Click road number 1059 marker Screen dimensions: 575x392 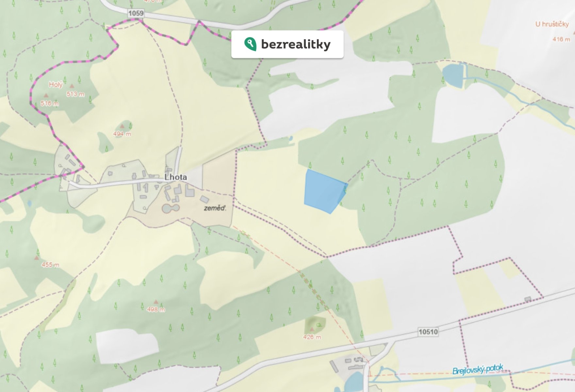click(136, 13)
